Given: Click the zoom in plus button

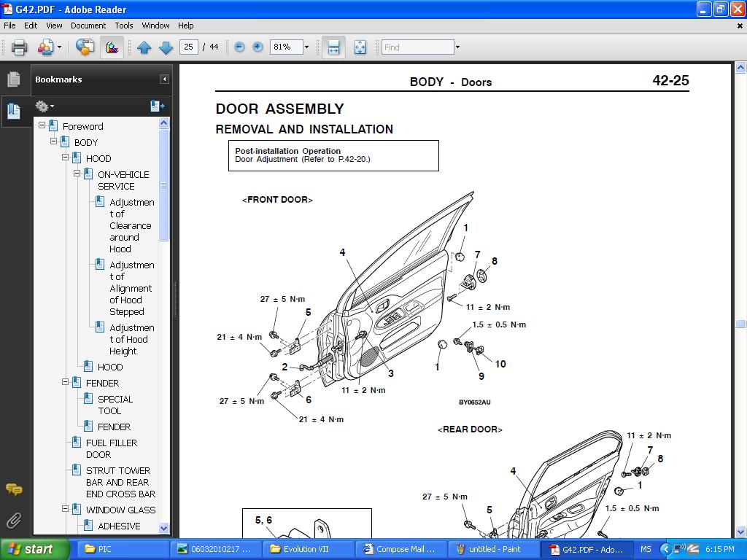Looking at the screenshot, I should [x=258, y=47].
